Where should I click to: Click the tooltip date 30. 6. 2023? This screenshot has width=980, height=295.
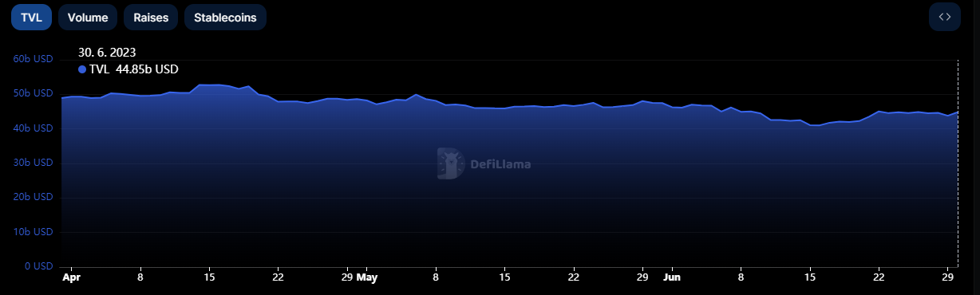(x=107, y=53)
